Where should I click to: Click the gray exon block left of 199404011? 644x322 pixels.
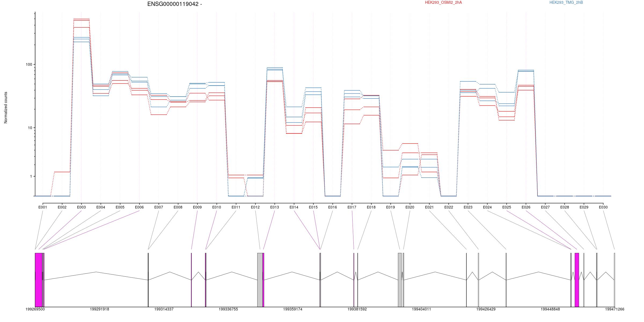click(400, 280)
